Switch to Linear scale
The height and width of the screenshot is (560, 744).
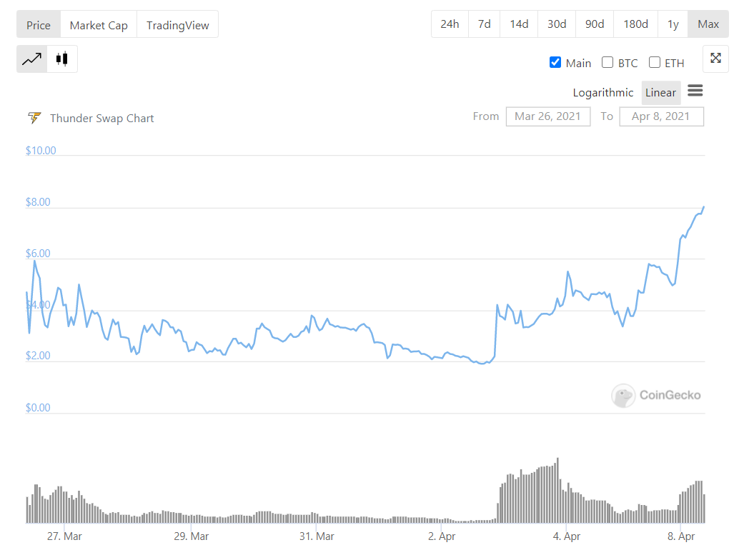coord(660,92)
